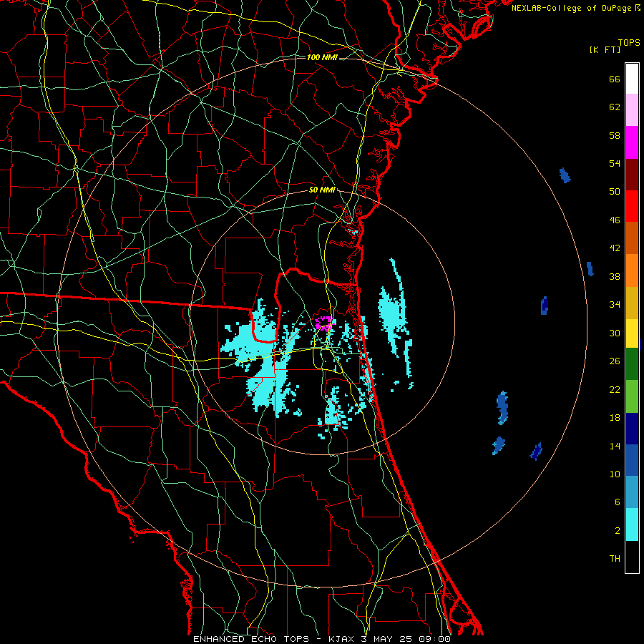
Task: Click the "18" legend label
Action: [x=615, y=418]
